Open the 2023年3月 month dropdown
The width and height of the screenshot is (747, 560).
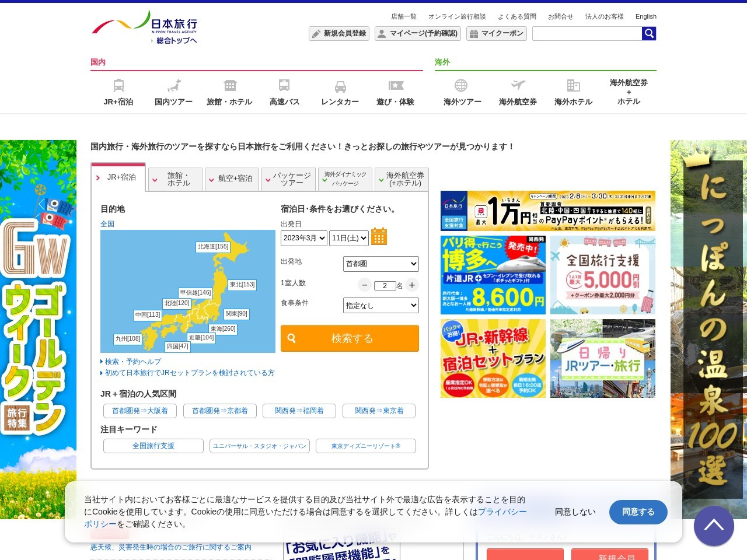(304, 238)
